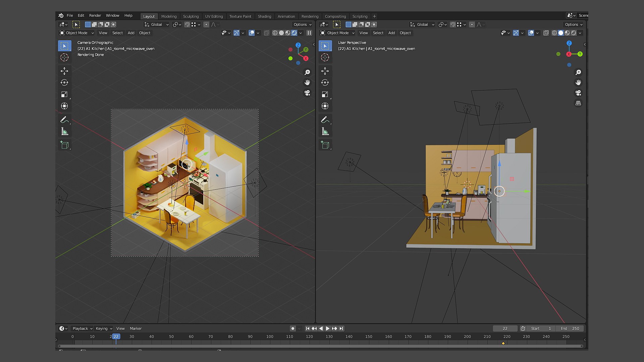Switch to the UV Editing workspace tab
Viewport: 644px width, 362px height.
click(214, 16)
